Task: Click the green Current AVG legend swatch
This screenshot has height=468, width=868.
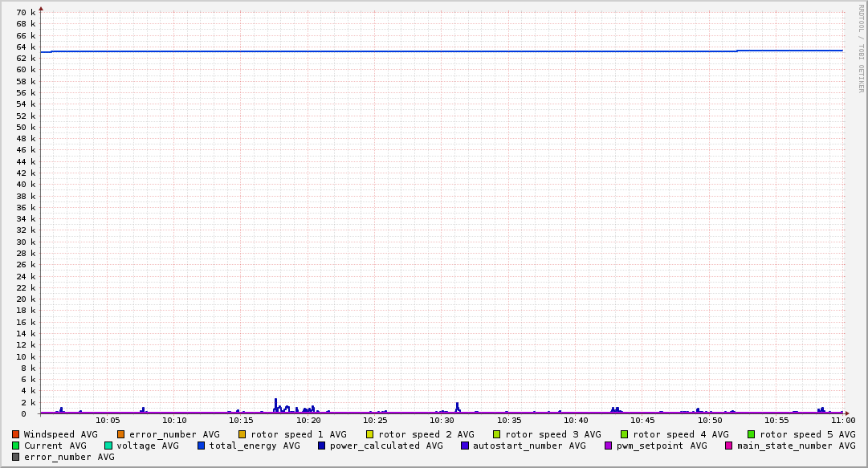Action: click(16, 446)
